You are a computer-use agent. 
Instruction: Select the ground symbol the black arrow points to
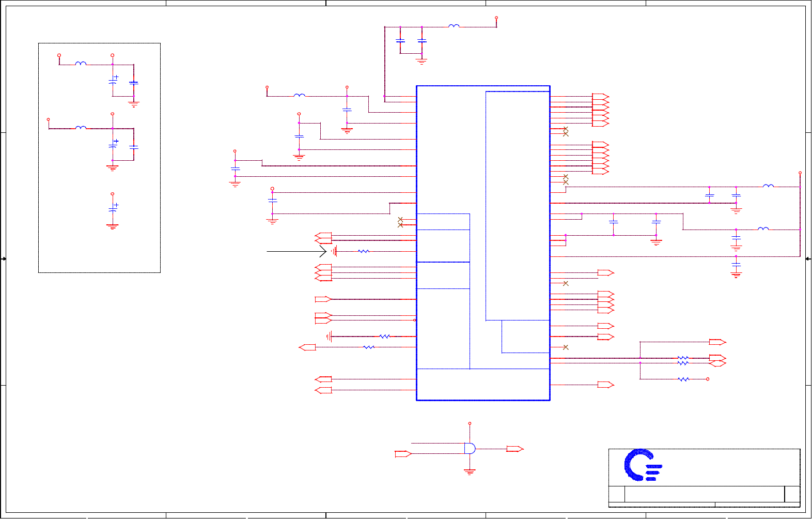[334, 251]
